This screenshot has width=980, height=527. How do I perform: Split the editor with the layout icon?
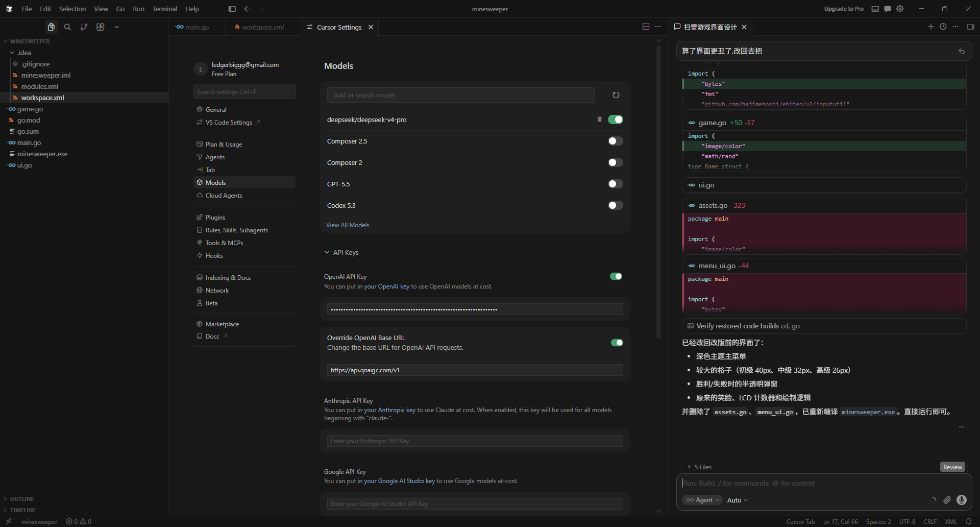pos(646,27)
